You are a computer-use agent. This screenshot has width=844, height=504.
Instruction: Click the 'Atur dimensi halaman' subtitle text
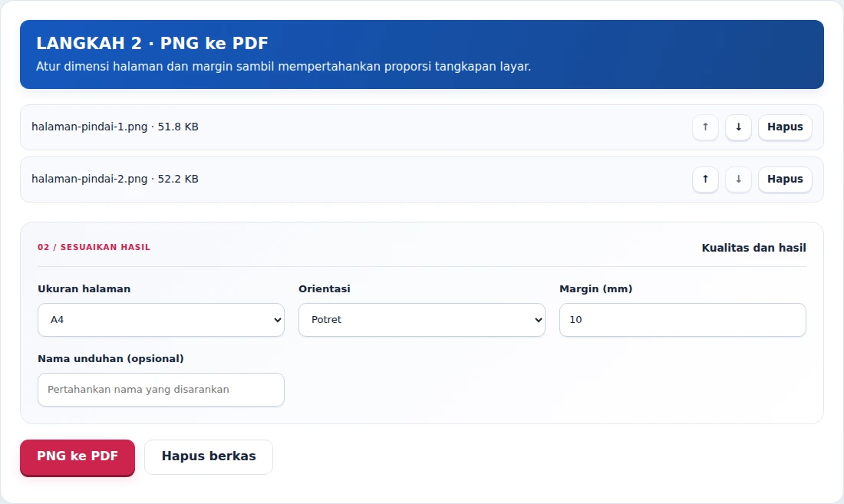pyautogui.click(x=283, y=67)
